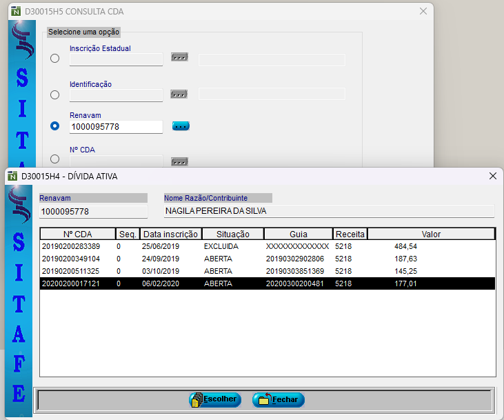Click lookup ellipsis beside Identificação field
Viewport: 504px width, 420px height.
pos(179,94)
